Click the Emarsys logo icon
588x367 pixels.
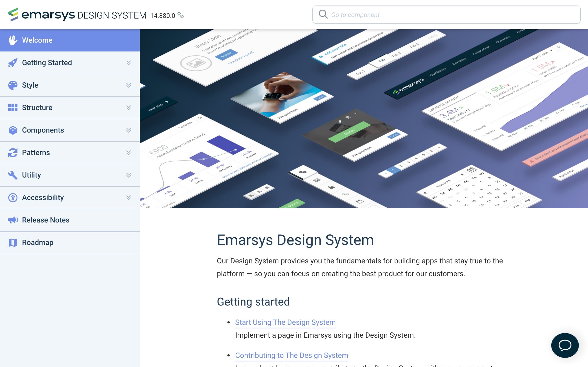tap(13, 14)
